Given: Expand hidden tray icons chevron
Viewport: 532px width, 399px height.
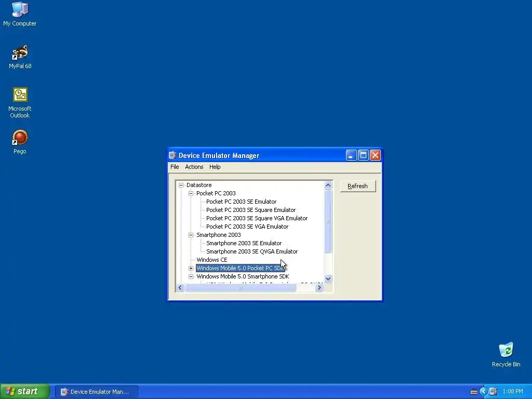Looking at the screenshot, I should click(x=483, y=392).
